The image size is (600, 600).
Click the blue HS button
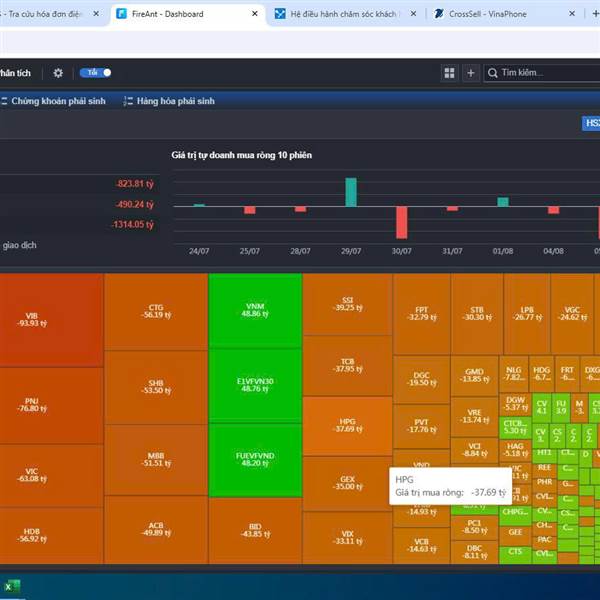pyautogui.click(x=591, y=123)
